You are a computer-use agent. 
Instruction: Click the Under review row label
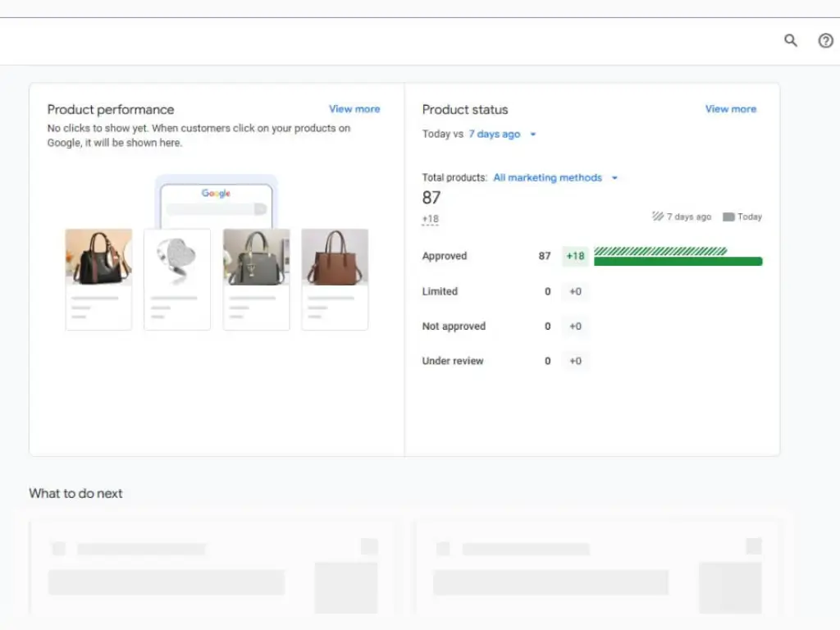(453, 361)
